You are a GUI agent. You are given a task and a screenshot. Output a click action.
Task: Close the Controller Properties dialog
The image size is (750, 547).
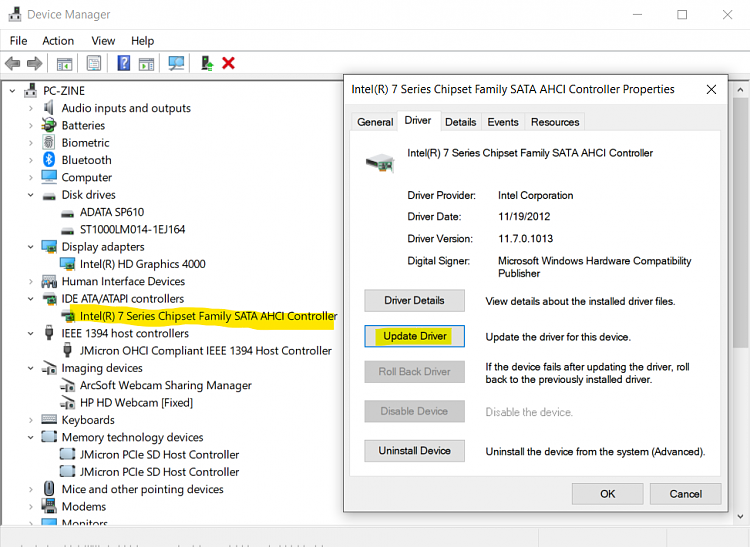pyautogui.click(x=711, y=89)
